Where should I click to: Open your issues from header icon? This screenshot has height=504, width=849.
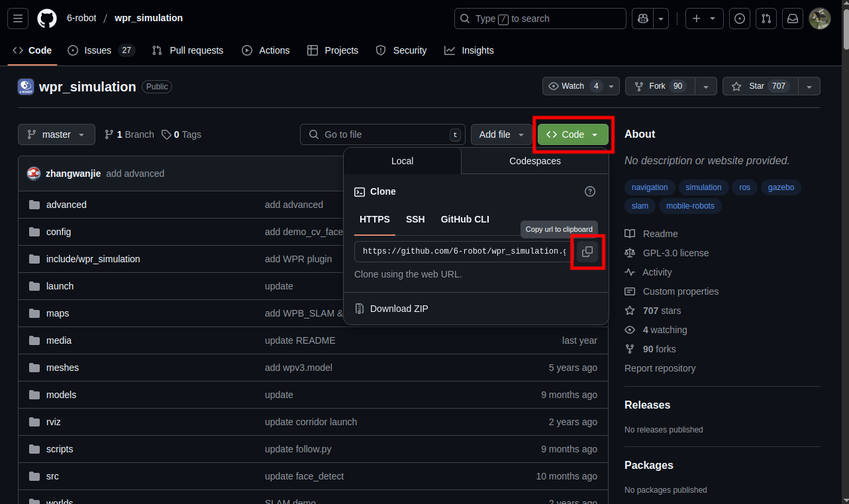740,19
